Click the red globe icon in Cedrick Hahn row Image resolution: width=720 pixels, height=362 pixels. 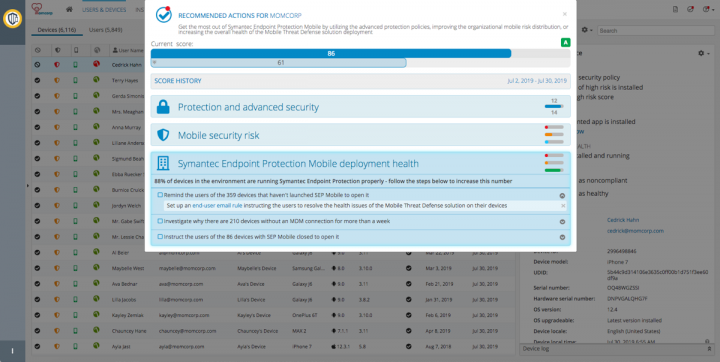[96, 64]
